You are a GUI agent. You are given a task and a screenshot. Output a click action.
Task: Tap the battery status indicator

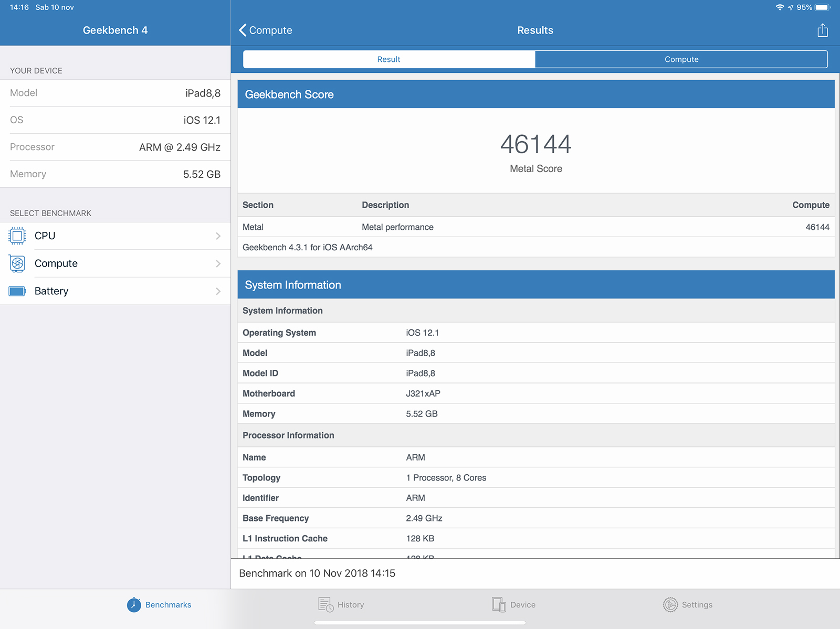click(x=822, y=7)
